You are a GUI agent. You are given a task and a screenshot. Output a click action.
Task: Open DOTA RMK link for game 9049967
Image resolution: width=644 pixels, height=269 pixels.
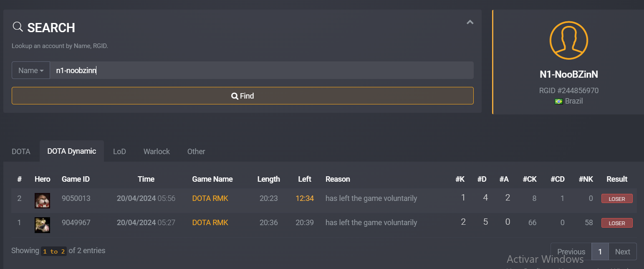pos(210,223)
